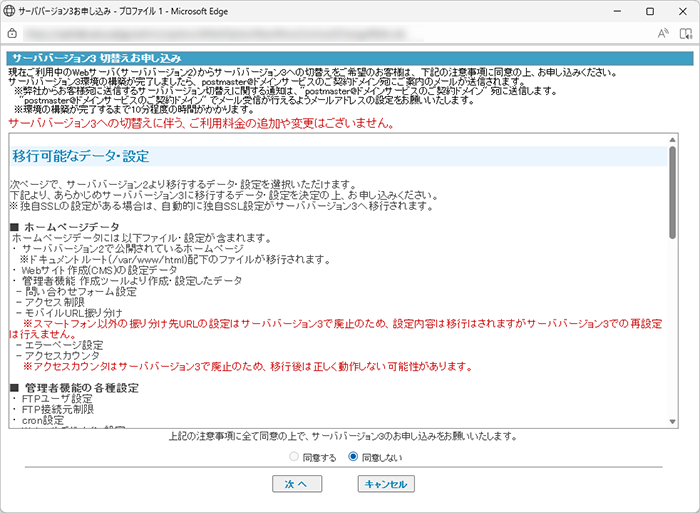
Task: Click the 同意する label text
Action: [319, 457]
